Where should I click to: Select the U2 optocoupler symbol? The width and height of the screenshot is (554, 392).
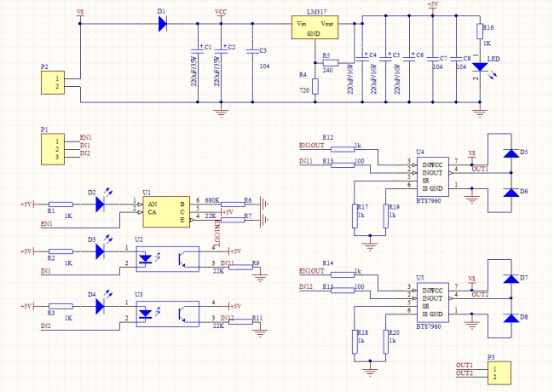click(x=168, y=259)
